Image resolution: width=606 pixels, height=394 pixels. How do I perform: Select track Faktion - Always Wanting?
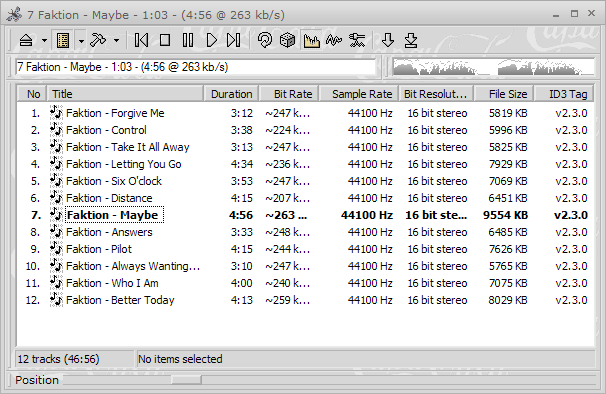133,266
